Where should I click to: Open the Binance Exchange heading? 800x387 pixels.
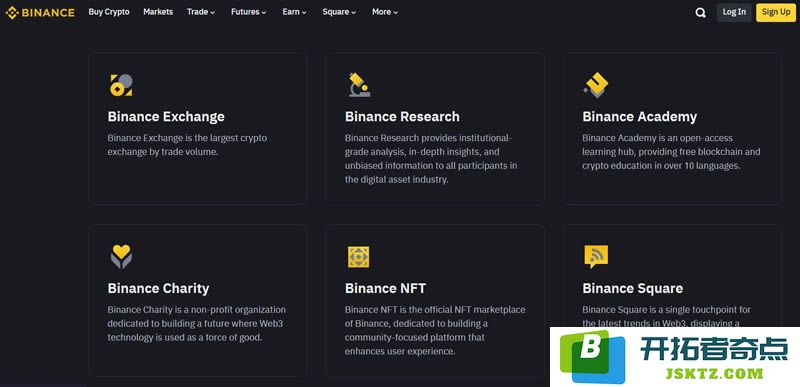(166, 117)
